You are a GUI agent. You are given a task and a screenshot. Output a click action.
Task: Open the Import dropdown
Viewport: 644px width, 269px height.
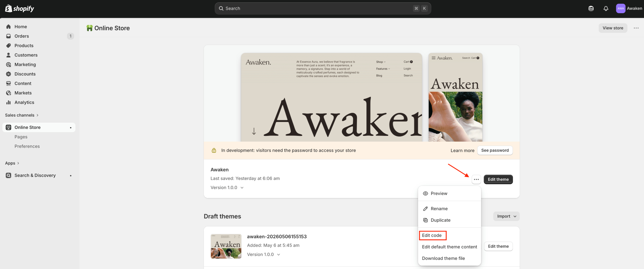coord(506,216)
